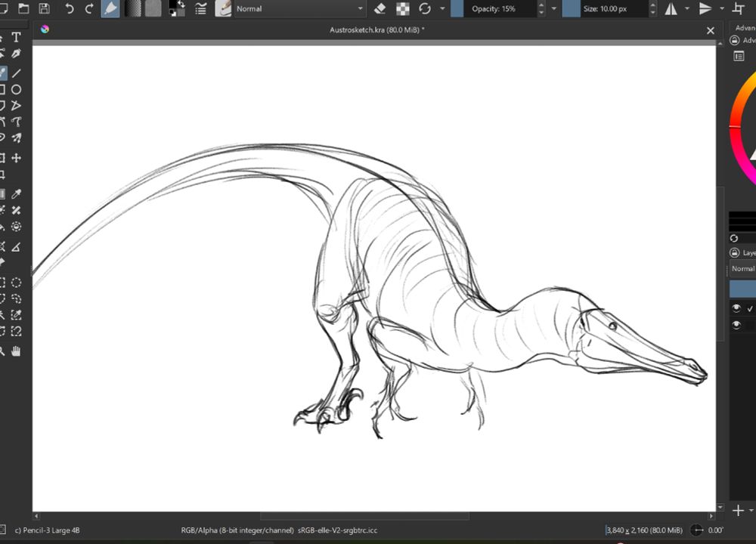Viewport: 756px width, 544px height.
Task: Expand vertical mirror options dropdown
Action: [x=722, y=8]
